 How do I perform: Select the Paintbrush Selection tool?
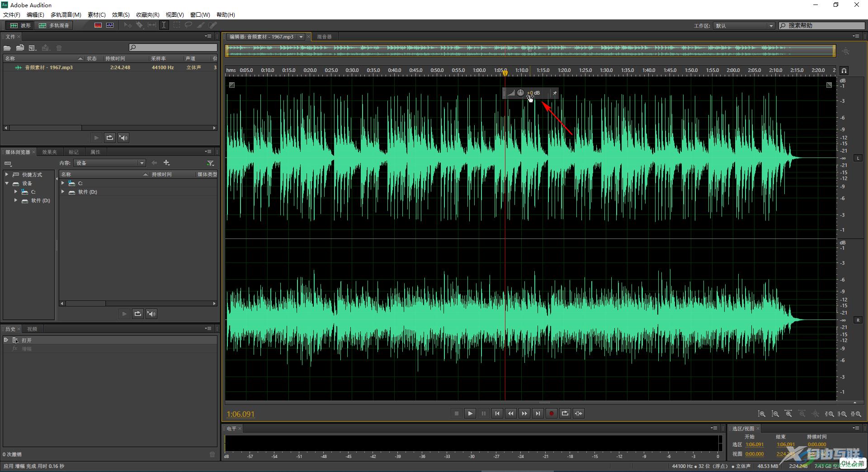(x=201, y=25)
